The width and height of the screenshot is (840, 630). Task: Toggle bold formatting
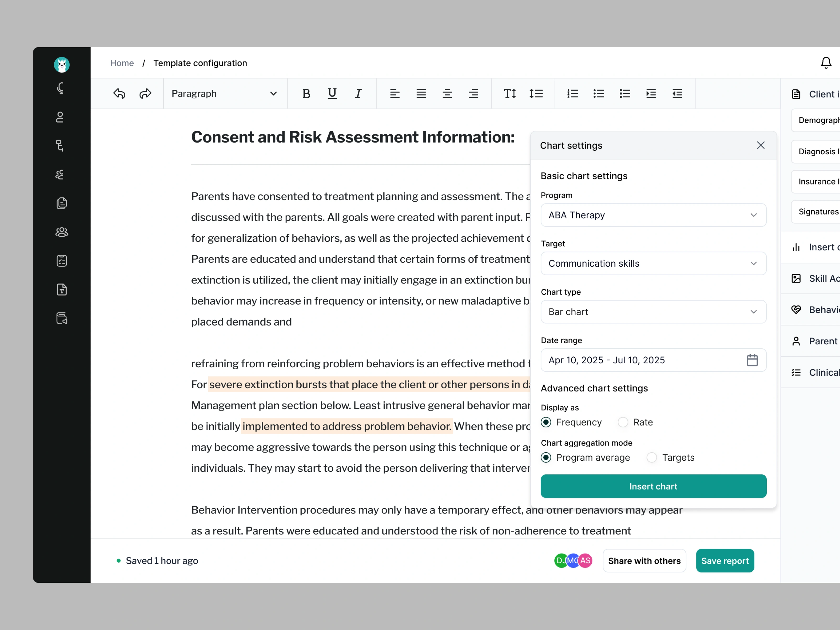tap(306, 93)
